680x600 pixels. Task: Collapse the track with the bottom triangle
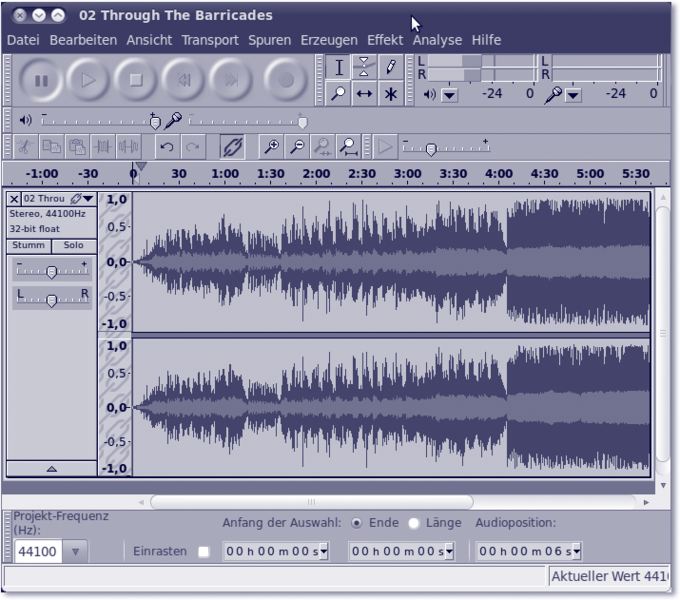(x=52, y=468)
